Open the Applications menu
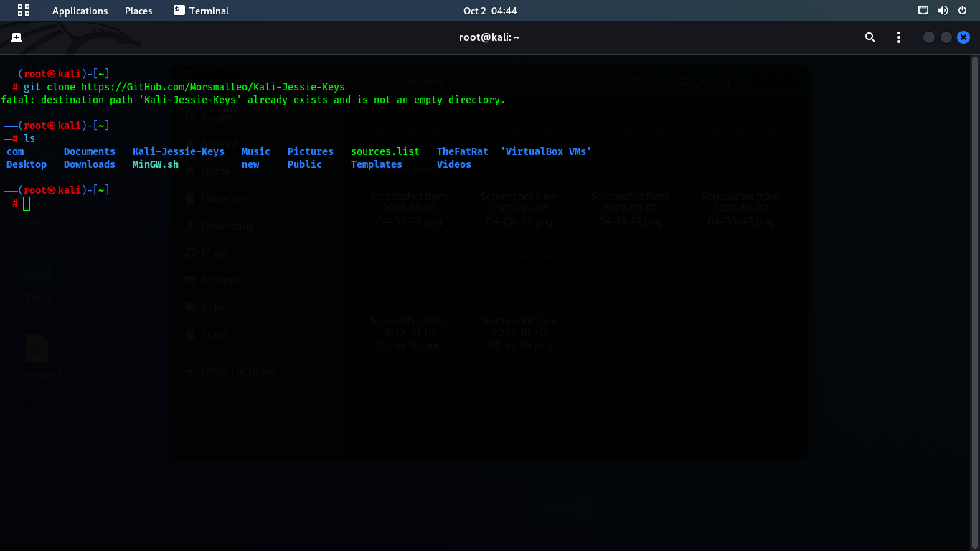 click(80, 11)
